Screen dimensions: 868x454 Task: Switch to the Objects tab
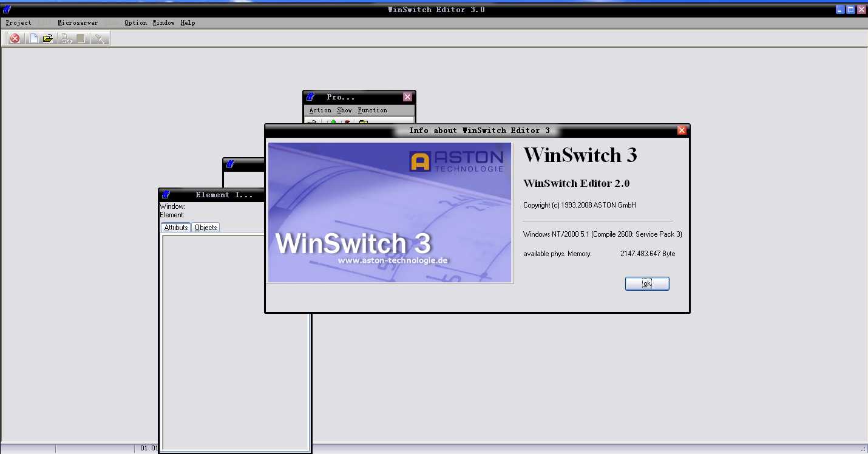click(x=205, y=227)
